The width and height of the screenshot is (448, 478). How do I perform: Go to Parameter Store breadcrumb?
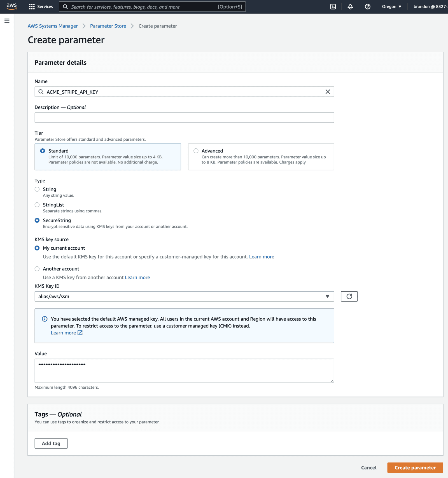(108, 26)
